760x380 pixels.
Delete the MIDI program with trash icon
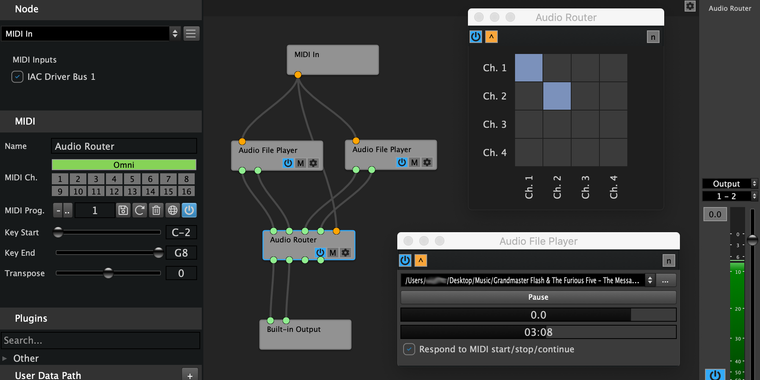click(x=156, y=210)
